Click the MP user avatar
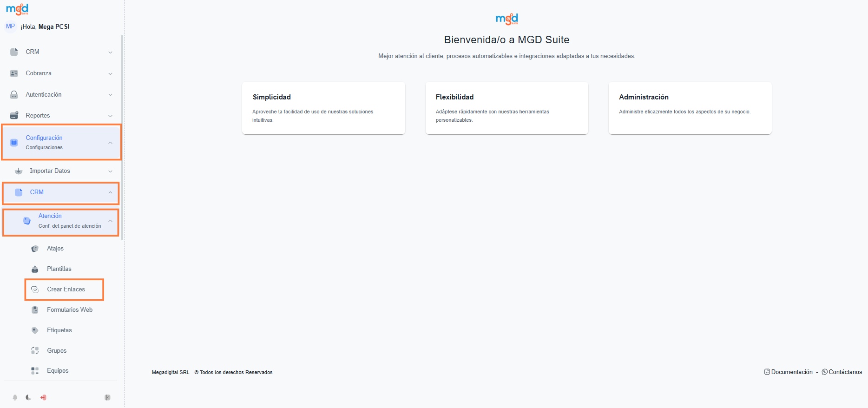The image size is (868, 408). (10, 26)
